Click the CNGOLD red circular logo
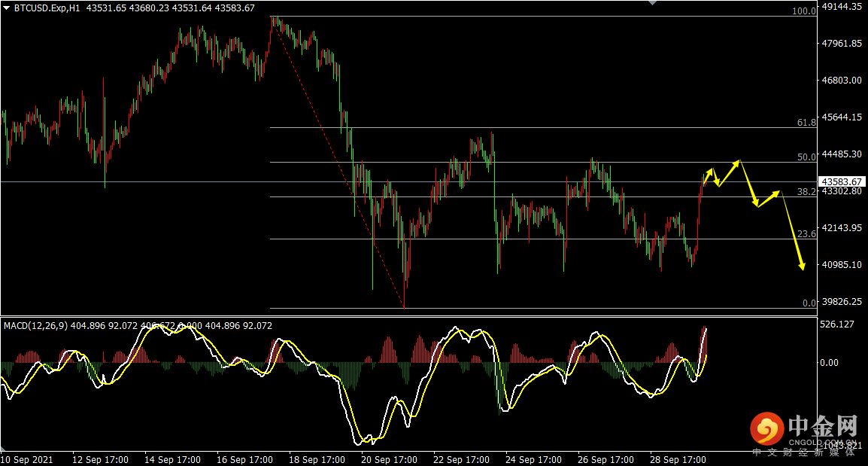Viewport: 868px width, 466px height. [x=766, y=429]
